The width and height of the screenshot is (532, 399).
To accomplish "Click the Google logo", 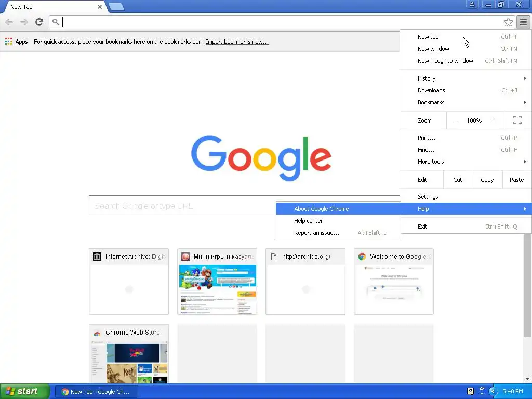I will pos(261,158).
